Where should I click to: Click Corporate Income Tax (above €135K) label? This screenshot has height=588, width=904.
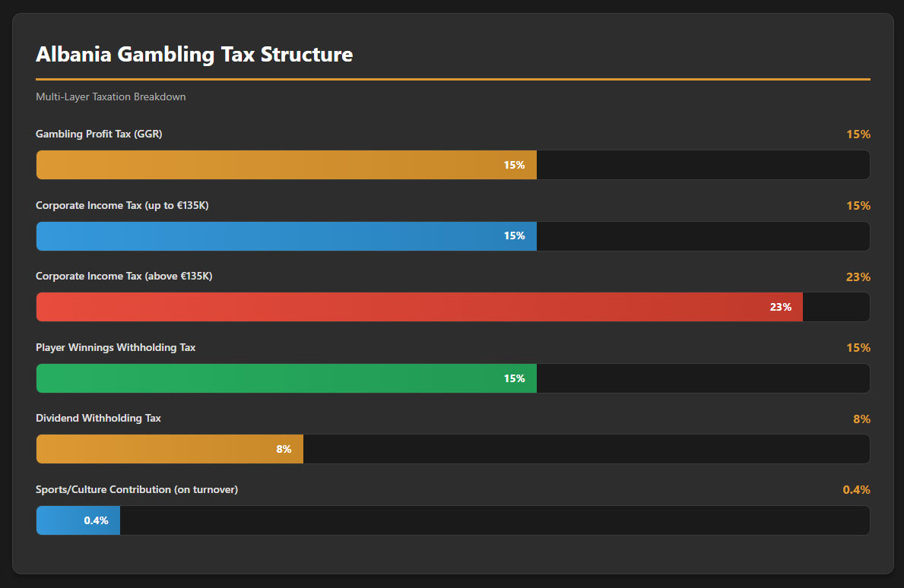[x=124, y=277]
